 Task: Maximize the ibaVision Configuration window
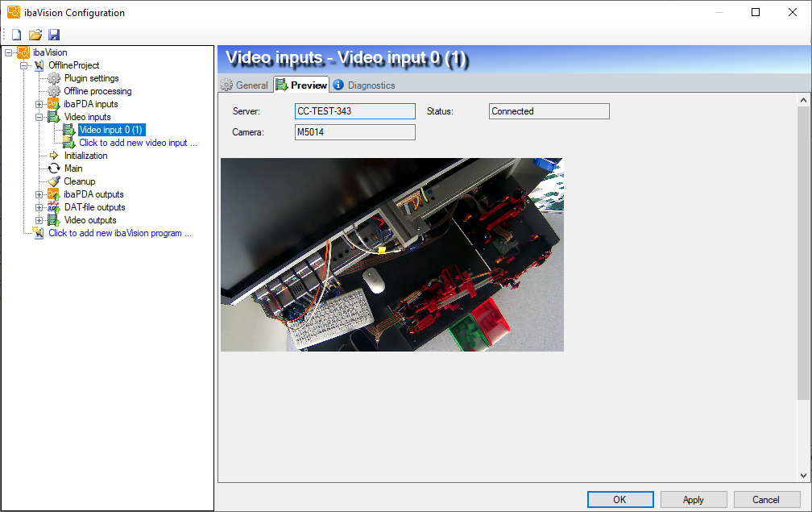point(756,12)
